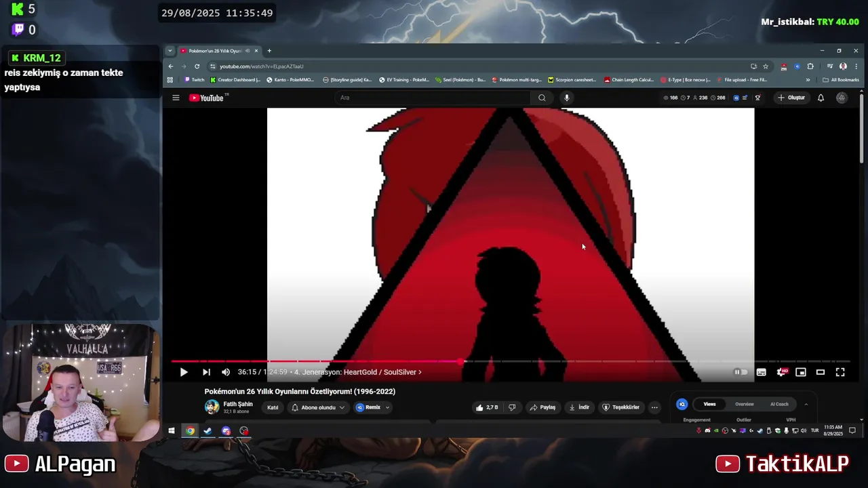Open the Windows notification center icon
The image size is (868, 488).
852,431
